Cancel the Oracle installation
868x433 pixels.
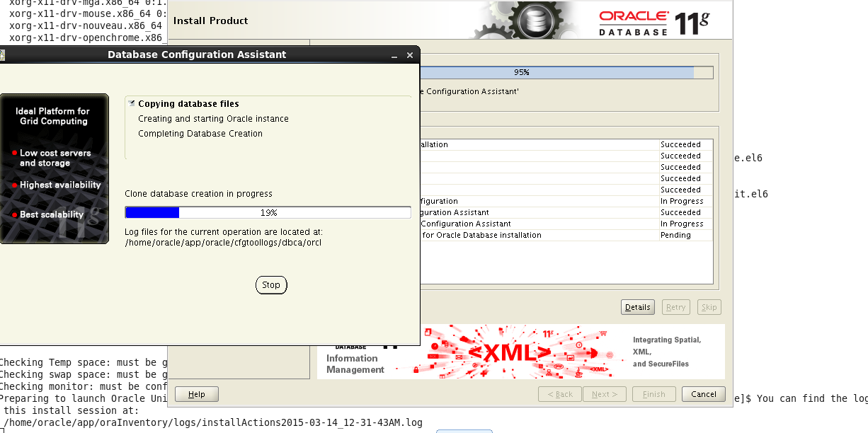pos(704,394)
